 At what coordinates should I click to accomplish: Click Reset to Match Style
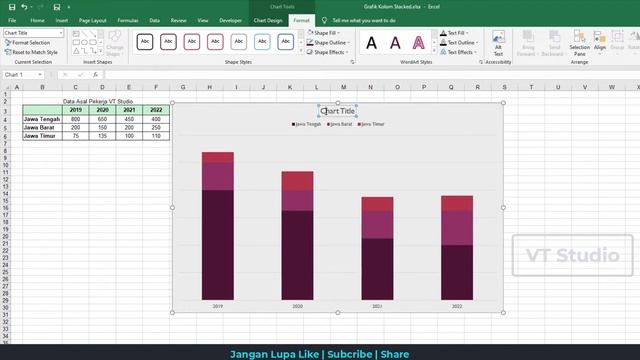(x=31, y=52)
